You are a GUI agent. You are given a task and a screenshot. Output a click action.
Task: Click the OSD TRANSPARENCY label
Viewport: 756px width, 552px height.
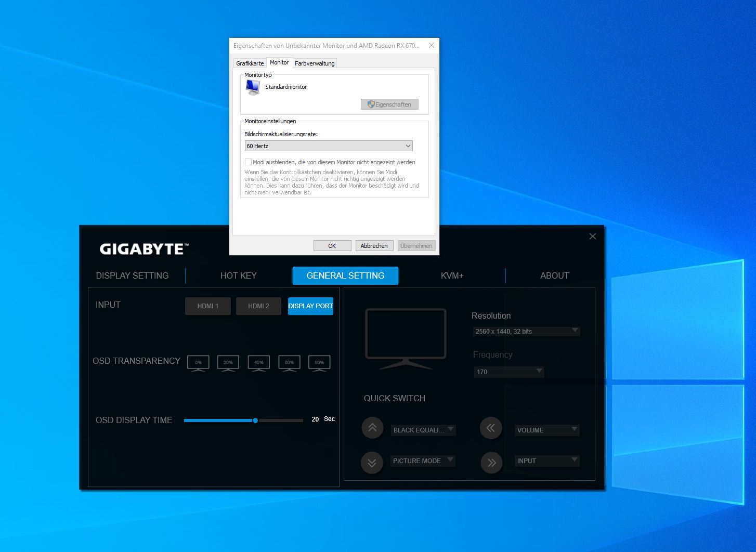click(x=136, y=361)
